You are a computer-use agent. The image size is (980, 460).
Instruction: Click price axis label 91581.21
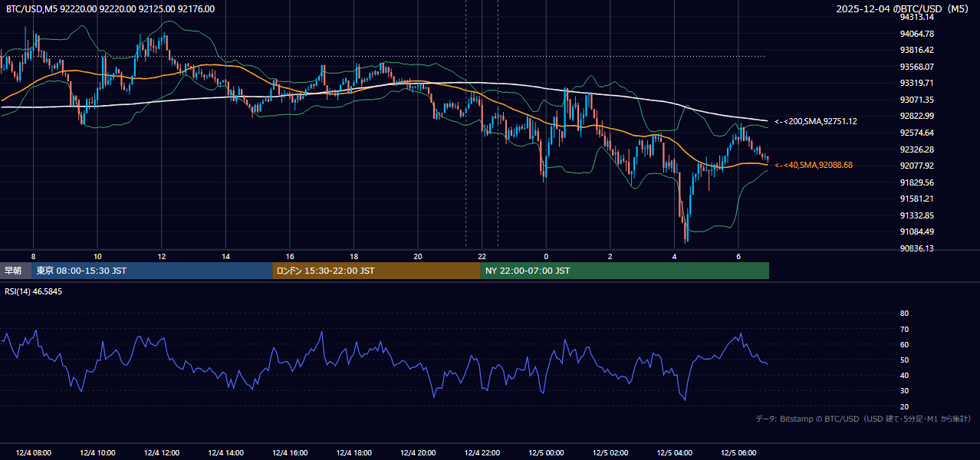[x=916, y=199]
